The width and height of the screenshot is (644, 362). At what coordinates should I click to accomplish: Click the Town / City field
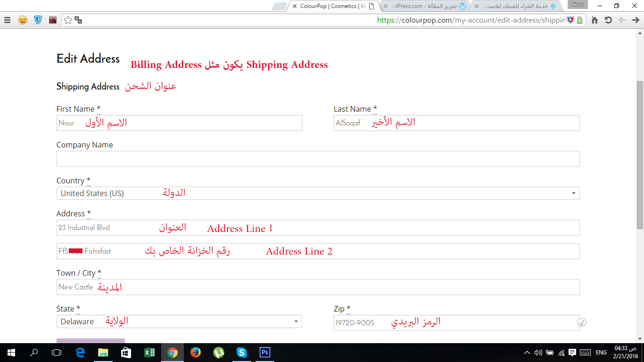[318, 287]
